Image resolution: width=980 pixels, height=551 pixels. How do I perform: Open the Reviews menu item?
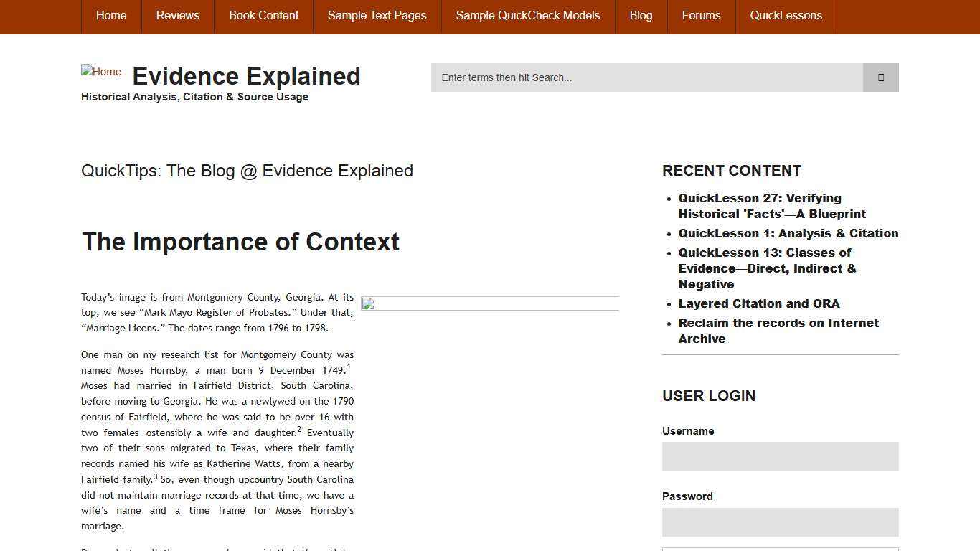tap(177, 15)
